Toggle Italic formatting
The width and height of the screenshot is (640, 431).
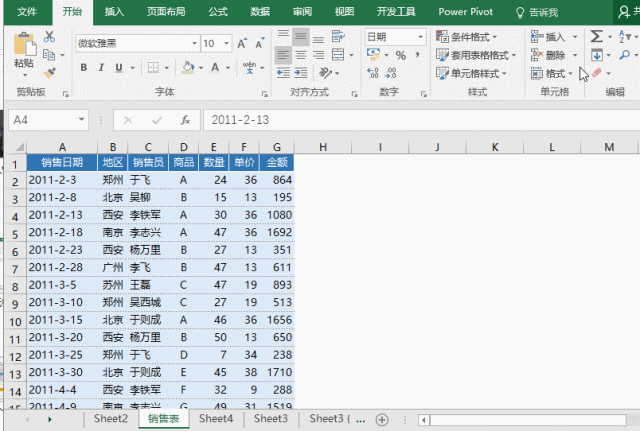point(101,68)
